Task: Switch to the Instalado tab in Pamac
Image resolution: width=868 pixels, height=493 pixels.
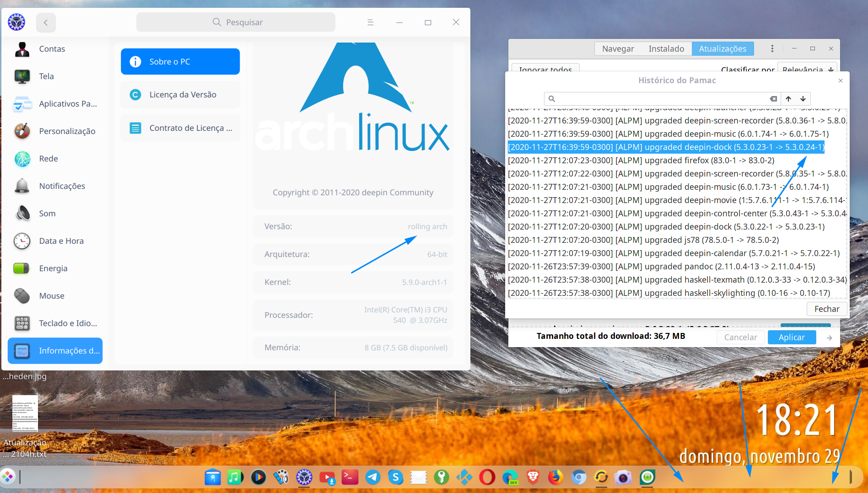Action: (x=666, y=48)
